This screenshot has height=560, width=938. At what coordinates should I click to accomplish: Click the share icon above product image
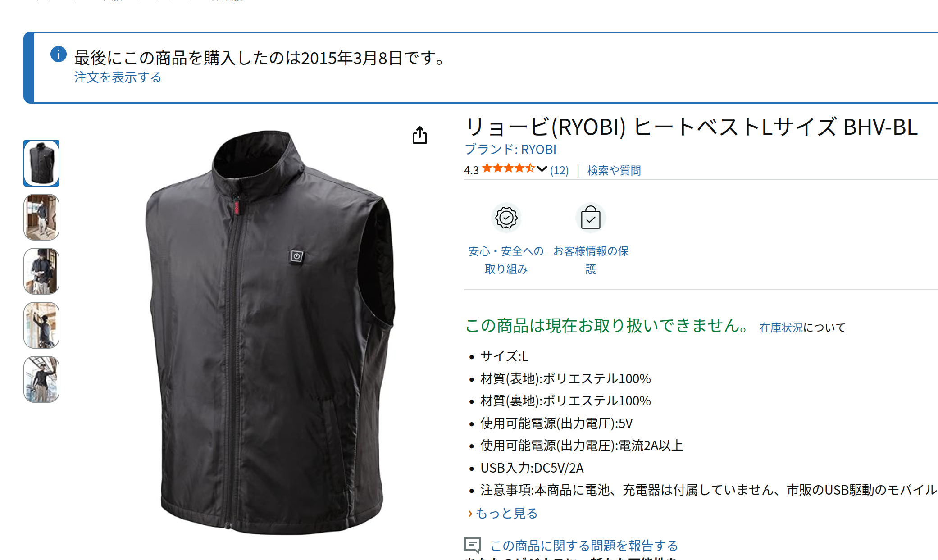point(420,135)
